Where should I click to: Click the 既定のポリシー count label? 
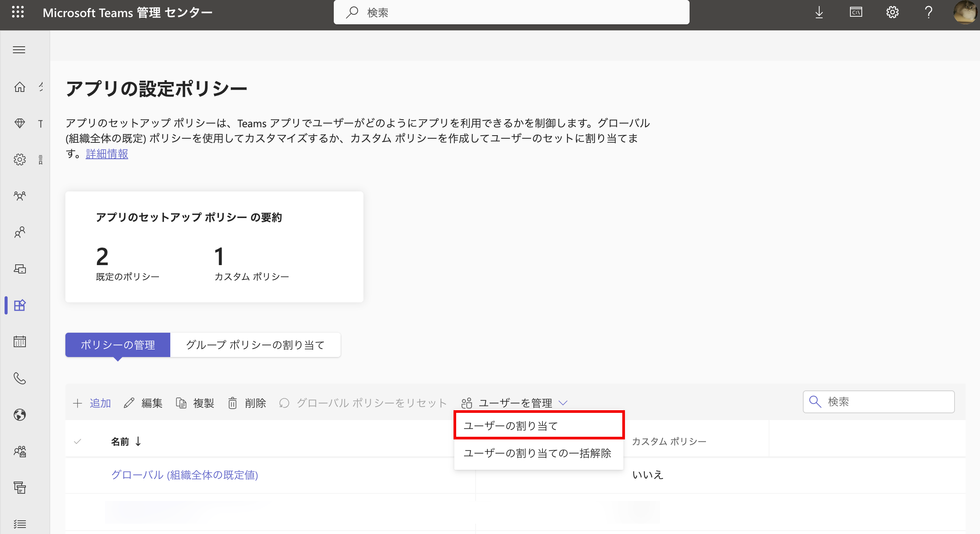[127, 277]
